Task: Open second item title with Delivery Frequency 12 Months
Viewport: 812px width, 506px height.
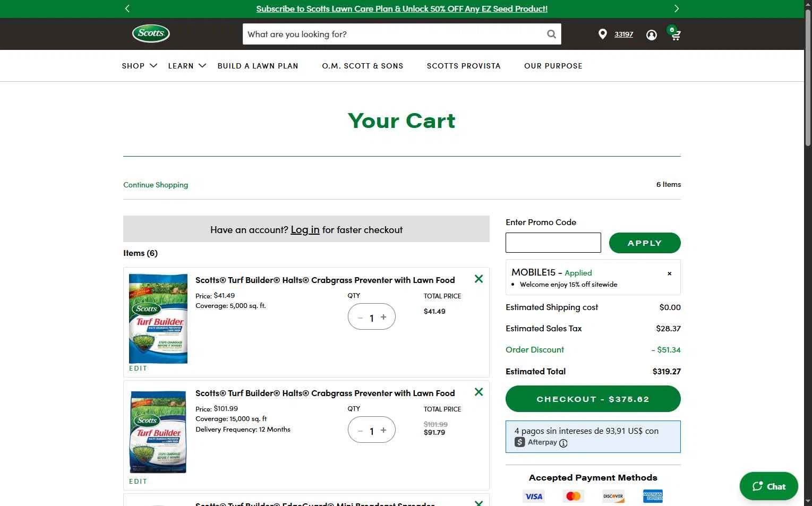Action: [325, 393]
